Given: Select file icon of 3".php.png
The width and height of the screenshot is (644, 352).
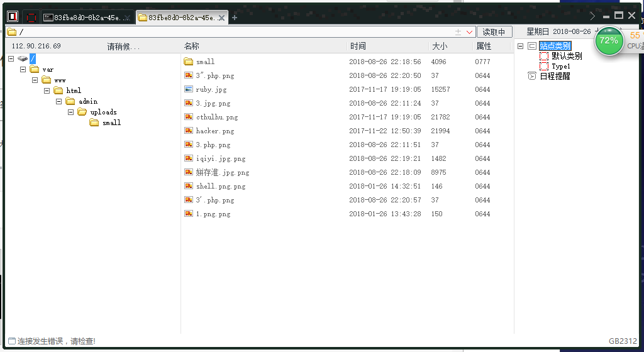Looking at the screenshot, I should pyautogui.click(x=189, y=75).
